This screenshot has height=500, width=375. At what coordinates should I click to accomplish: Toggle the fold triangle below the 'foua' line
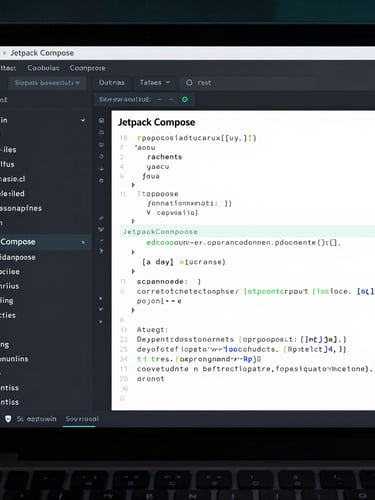(133, 185)
